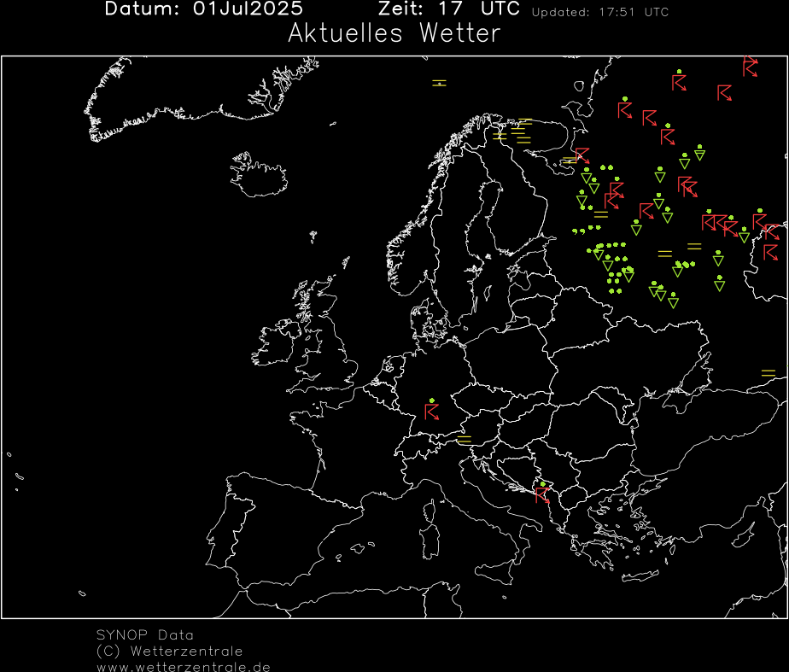Click the thunderstorm symbol over southern Germany

[x=432, y=412]
